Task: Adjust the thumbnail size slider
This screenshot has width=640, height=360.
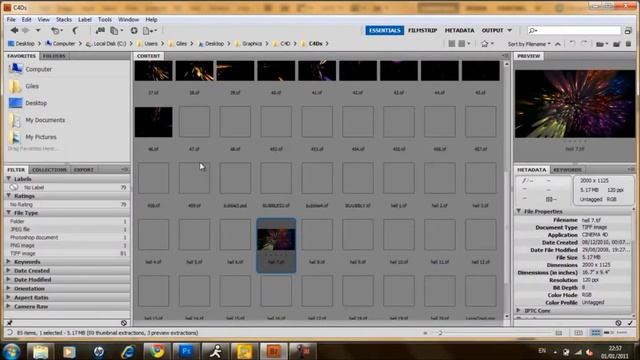Action: 440,333
